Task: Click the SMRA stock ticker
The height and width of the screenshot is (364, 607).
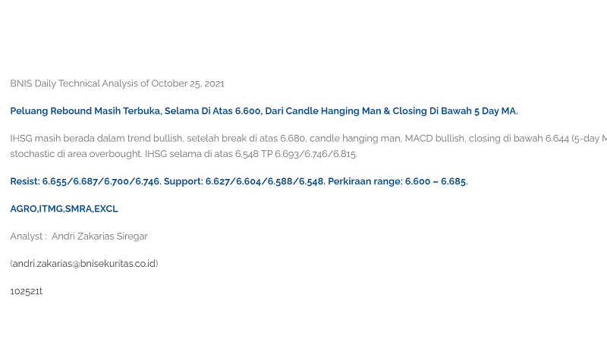Action: tap(79, 209)
